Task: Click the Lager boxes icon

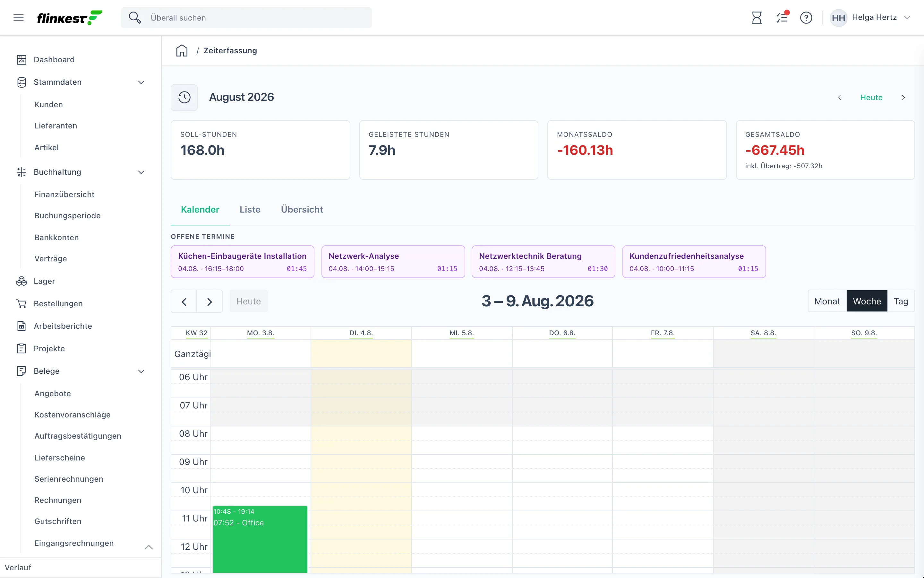Action: [x=21, y=281]
